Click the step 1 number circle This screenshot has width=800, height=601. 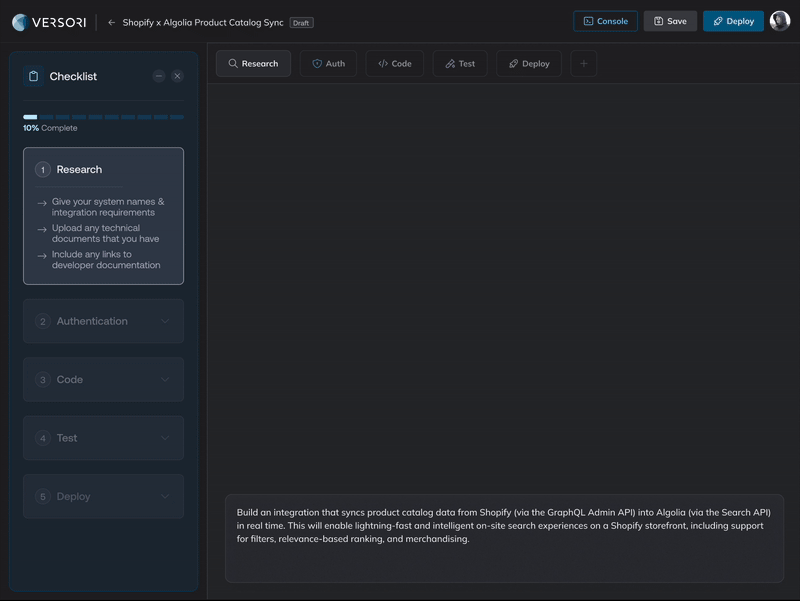(x=43, y=169)
